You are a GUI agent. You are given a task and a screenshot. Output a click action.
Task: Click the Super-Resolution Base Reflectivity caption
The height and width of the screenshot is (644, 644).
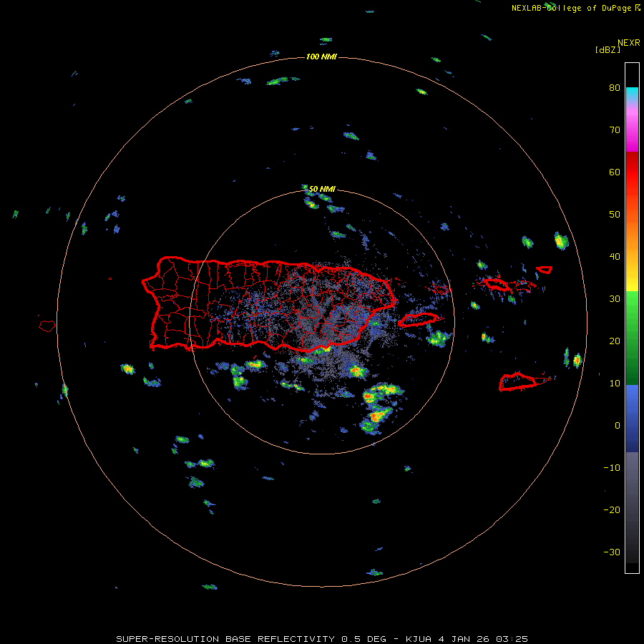(x=322, y=639)
